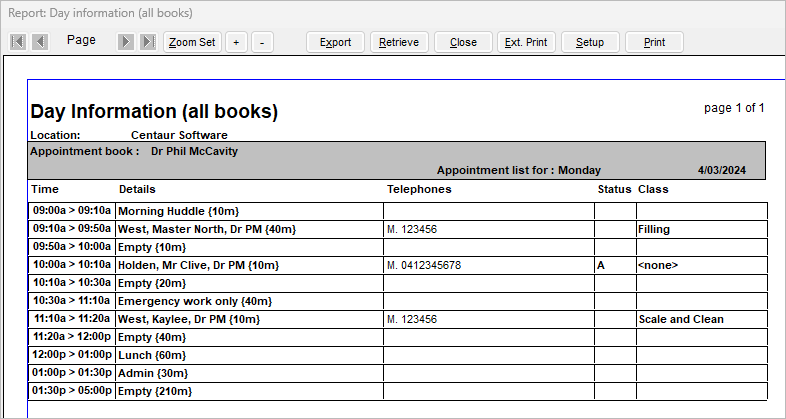This screenshot has width=786, height=419.
Task: Click the Zoom Set button
Action: 192,42
